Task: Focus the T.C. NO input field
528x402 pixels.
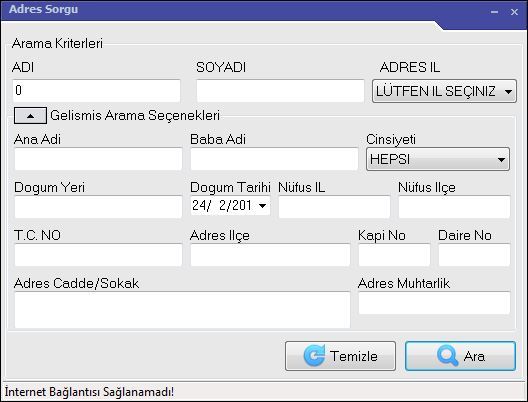Action: click(x=98, y=255)
